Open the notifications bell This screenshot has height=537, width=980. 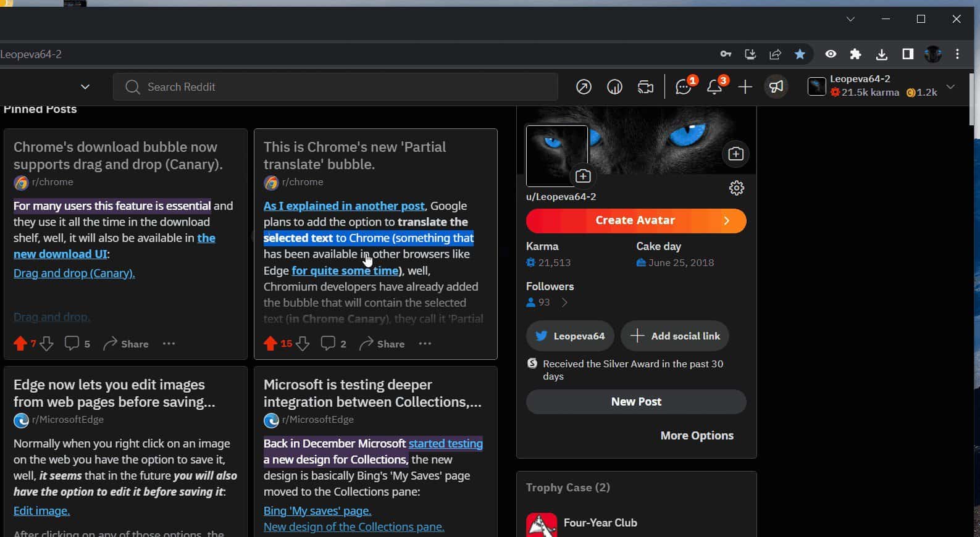pyautogui.click(x=714, y=87)
